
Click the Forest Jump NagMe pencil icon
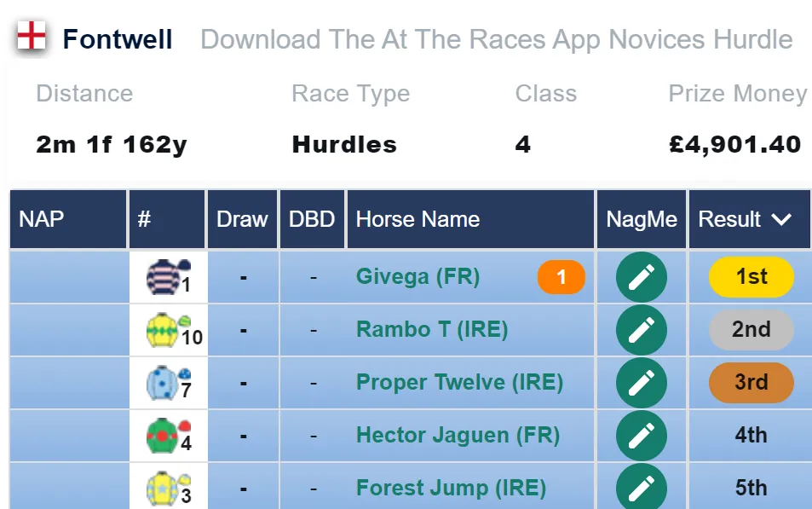coord(641,487)
